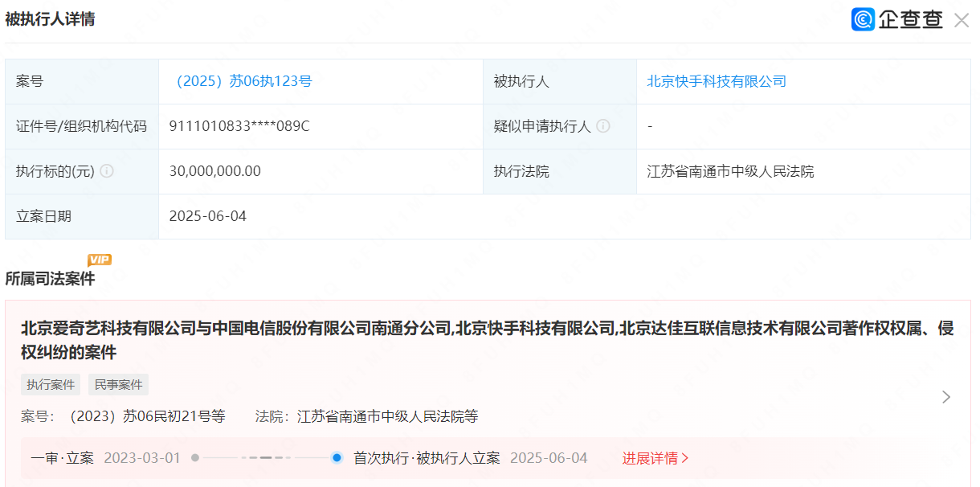Click the 立案日期 label cell
980x487 pixels.
pyautogui.click(x=82, y=216)
